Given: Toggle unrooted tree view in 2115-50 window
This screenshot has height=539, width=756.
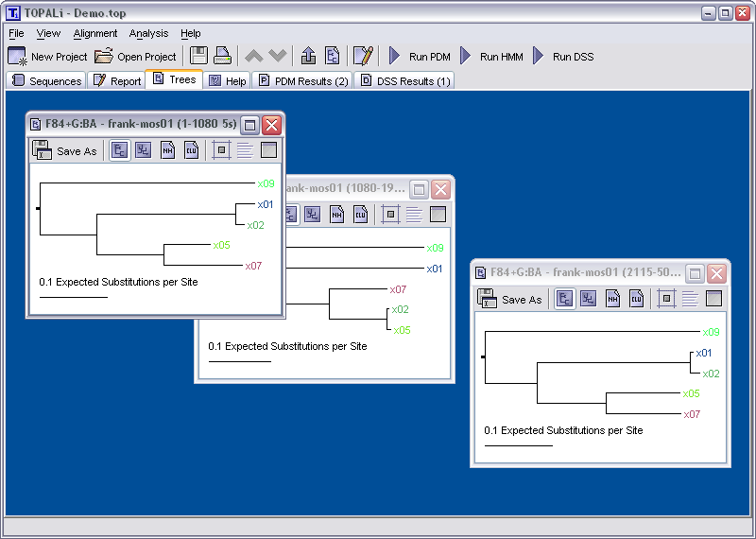Looking at the screenshot, I should tap(588, 299).
